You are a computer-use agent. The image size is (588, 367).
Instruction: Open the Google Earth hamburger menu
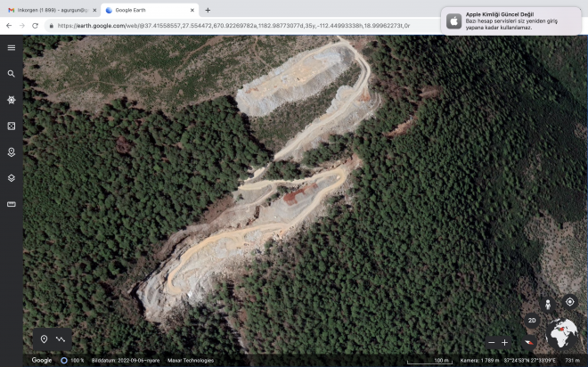pos(11,47)
